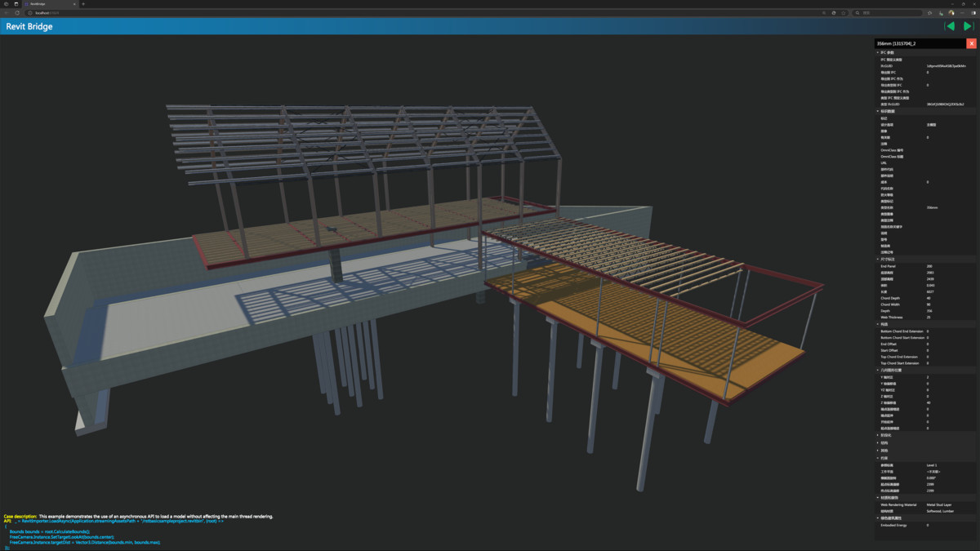The height and width of the screenshot is (551, 980).
Task: Click the Case description text line
Action: 138,517
